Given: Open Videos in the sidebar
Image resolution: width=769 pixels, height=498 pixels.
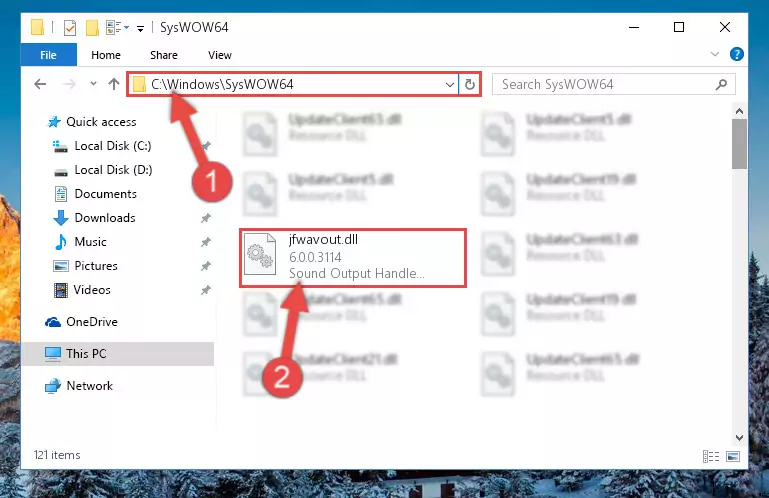Looking at the screenshot, I should tap(92, 290).
